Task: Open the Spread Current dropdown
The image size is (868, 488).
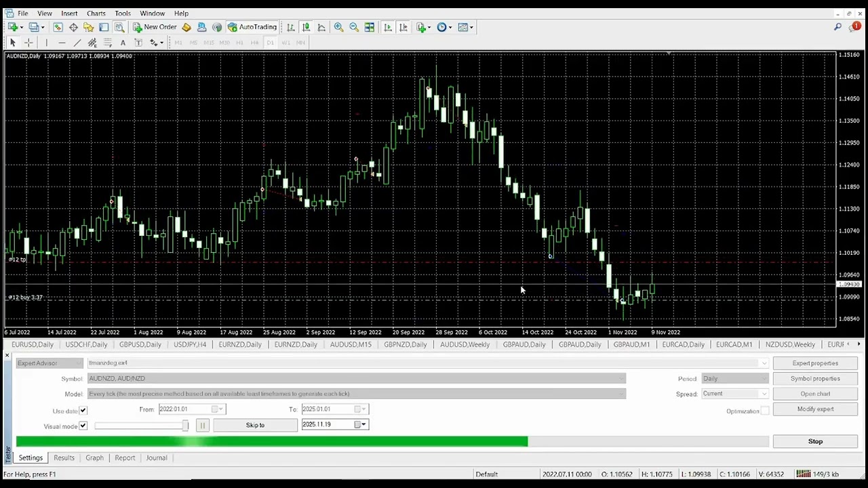Action: coord(734,394)
